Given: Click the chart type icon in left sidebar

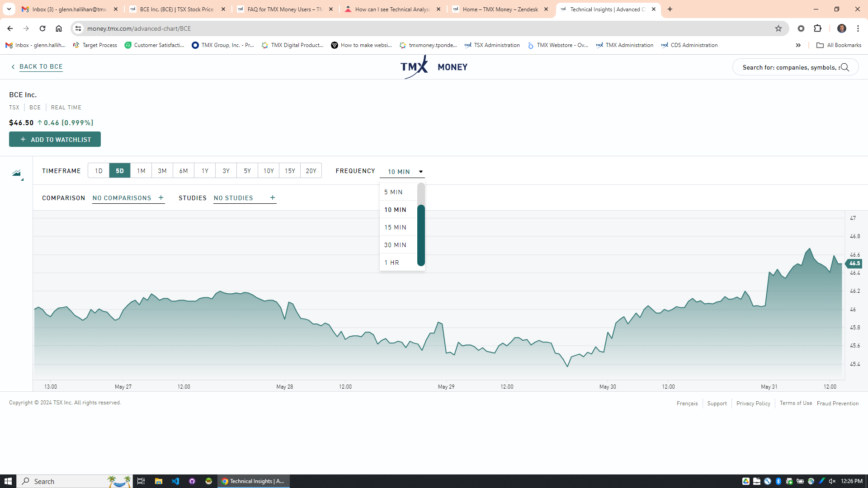Looking at the screenshot, I should (x=17, y=174).
